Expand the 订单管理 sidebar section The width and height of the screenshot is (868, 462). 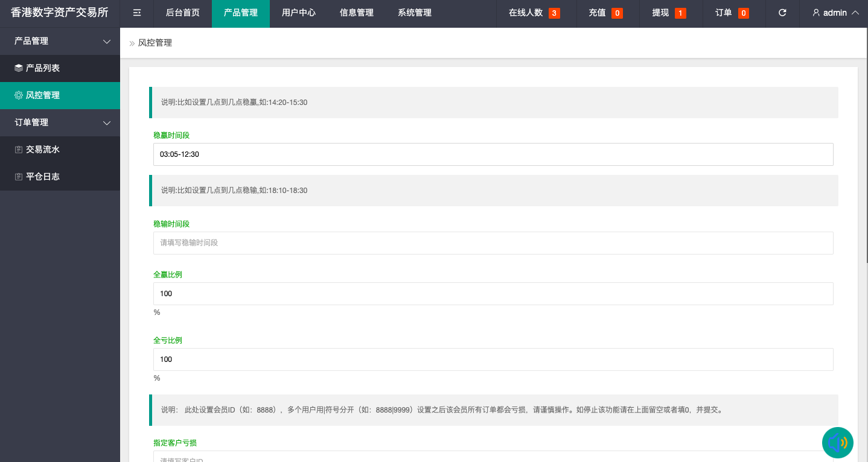coord(60,122)
